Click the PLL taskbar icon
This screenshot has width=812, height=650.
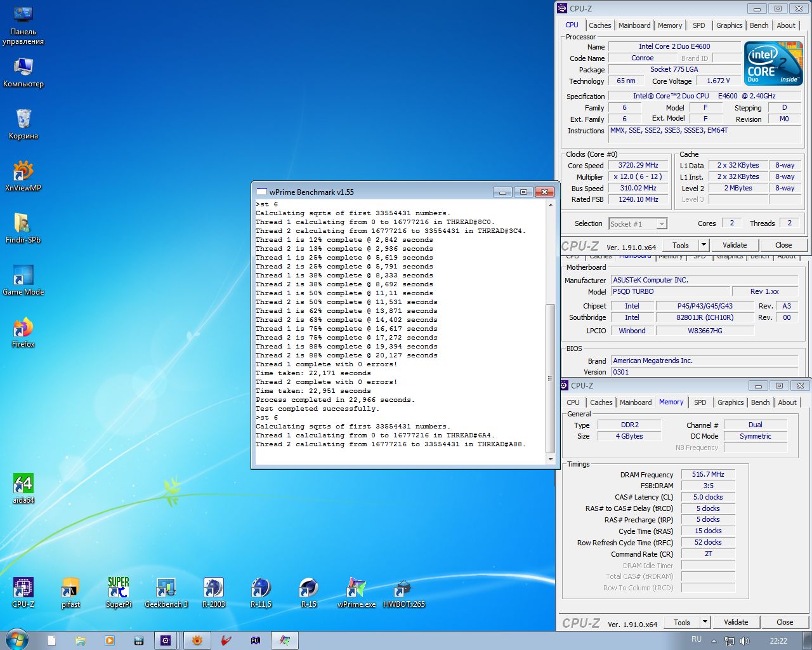tap(256, 640)
